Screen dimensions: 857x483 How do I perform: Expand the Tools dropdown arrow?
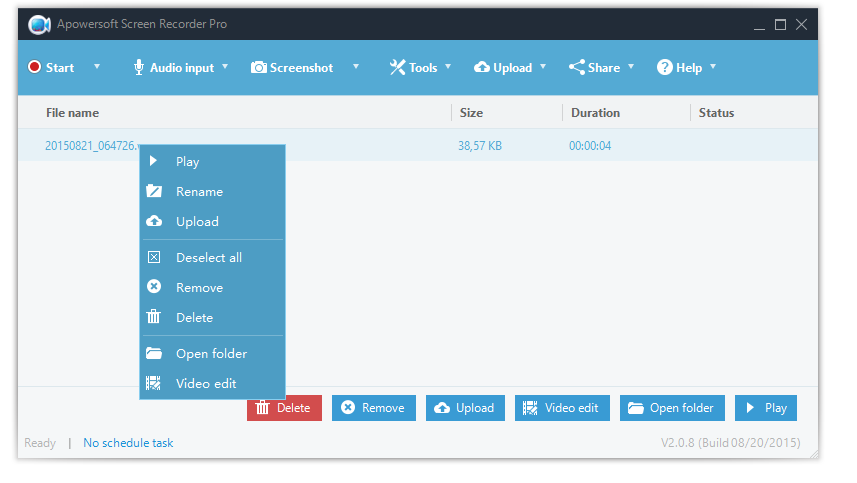[448, 67]
